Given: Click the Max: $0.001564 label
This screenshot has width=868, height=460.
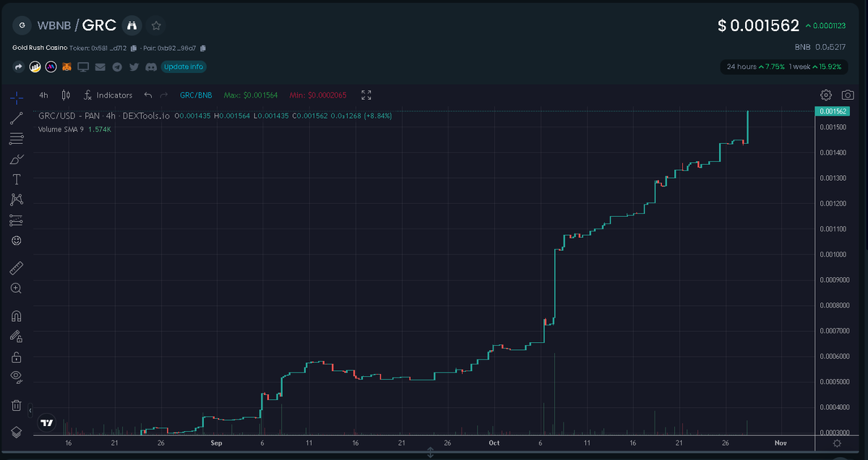Looking at the screenshot, I should (x=251, y=95).
